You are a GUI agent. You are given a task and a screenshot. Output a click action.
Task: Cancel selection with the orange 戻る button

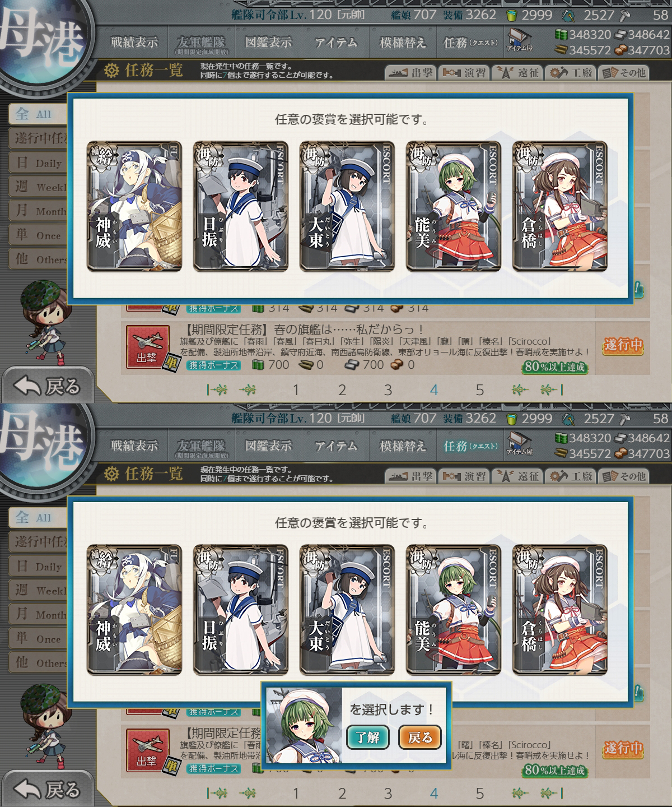tap(419, 737)
